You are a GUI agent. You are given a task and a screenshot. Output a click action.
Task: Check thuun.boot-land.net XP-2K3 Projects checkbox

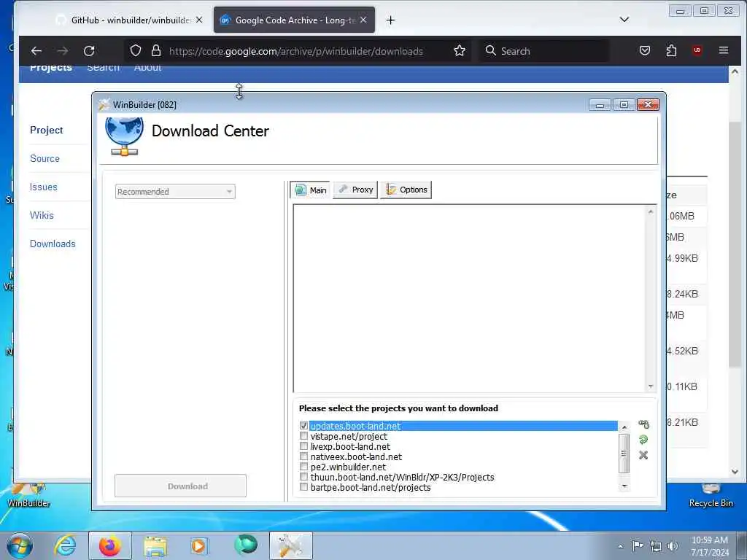tap(303, 477)
